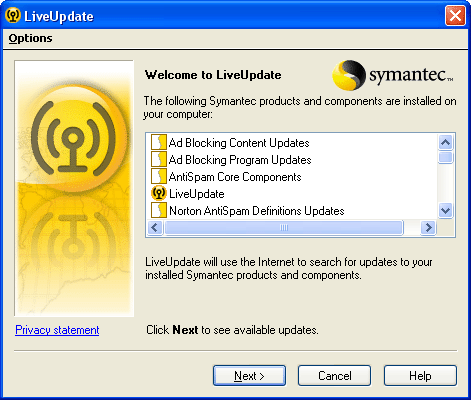
Task: Close the LiveUpdate window
Action: click(455, 15)
